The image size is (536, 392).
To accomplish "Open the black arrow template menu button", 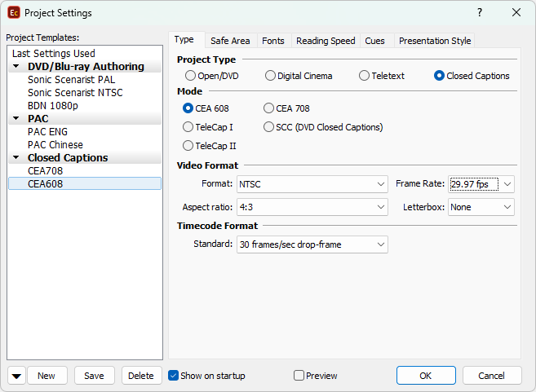I will point(16,376).
